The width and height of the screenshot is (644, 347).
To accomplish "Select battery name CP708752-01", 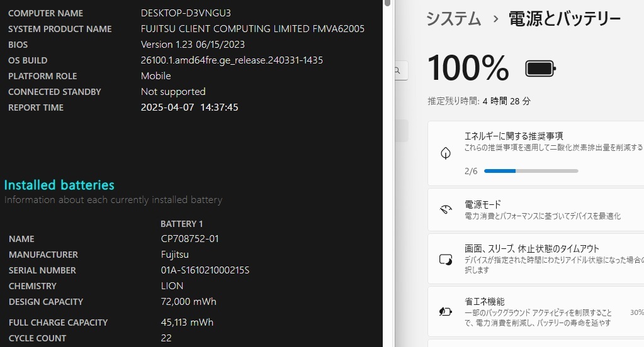I will point(189,239).
